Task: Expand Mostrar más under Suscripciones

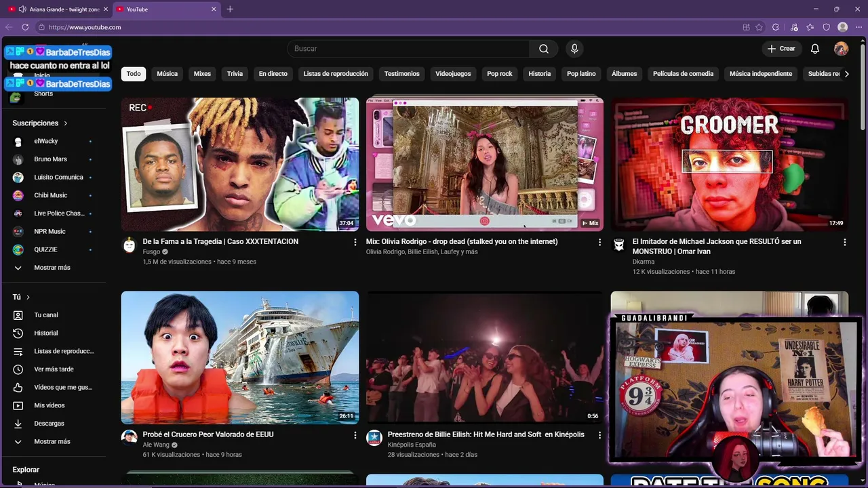Action: tap(53, 268)
